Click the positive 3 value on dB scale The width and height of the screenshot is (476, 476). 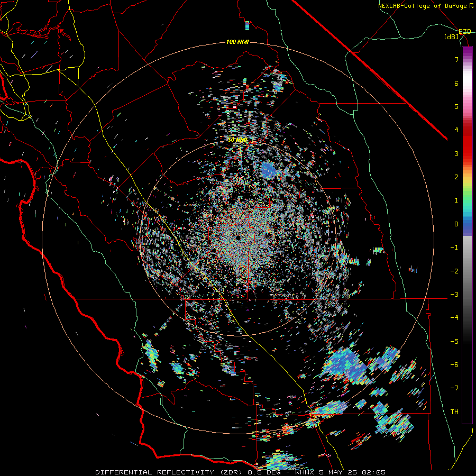tap(456, 153)
